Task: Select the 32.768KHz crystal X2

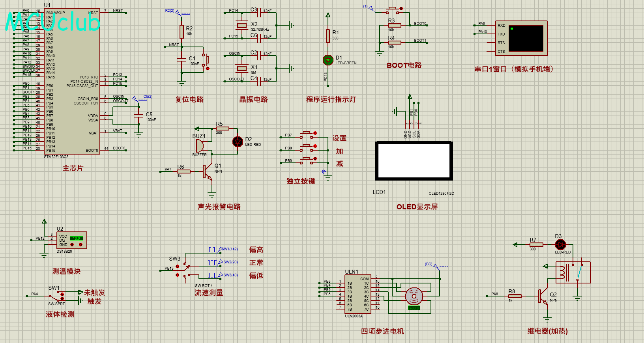Action: pyautogui.click(x=241, y=26)
